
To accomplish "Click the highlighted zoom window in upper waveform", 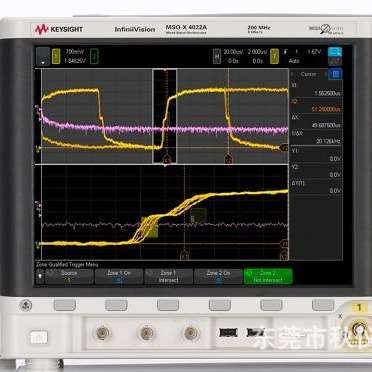I will coord(165,116).
